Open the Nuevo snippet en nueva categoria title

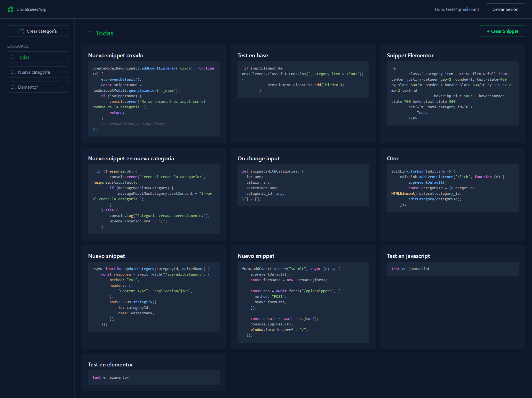coord(131,158)
